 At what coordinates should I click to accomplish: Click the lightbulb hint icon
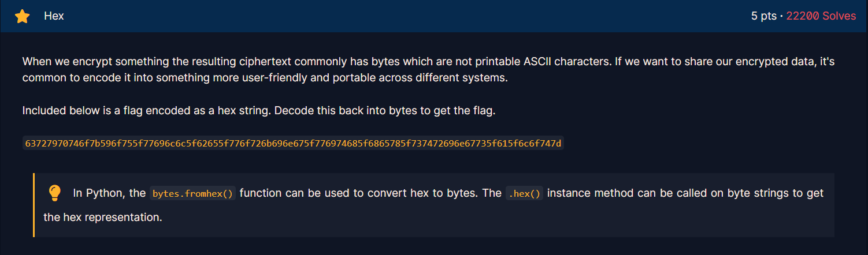pos(55,193)
